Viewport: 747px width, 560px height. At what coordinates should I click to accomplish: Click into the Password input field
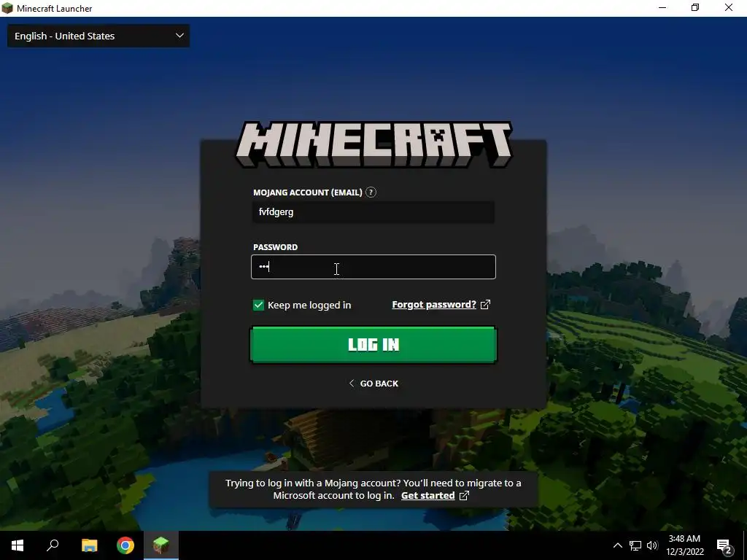[373, 267]
